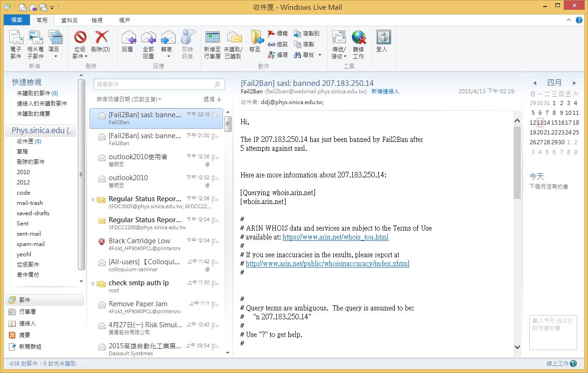Change the message encoding (編碼)
This screenshot has height=373, width=588.
pyautogui.click(x=278, y=55)
